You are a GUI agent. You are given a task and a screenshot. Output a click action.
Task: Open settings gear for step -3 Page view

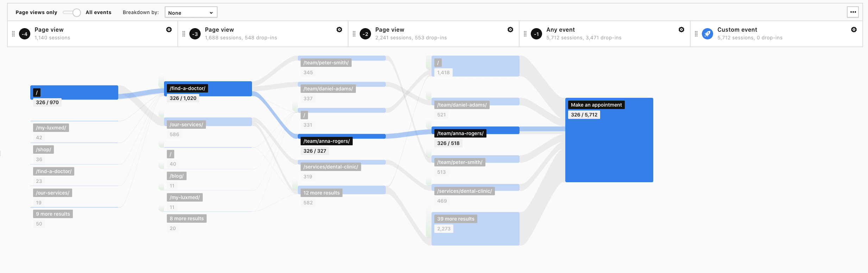339,30
